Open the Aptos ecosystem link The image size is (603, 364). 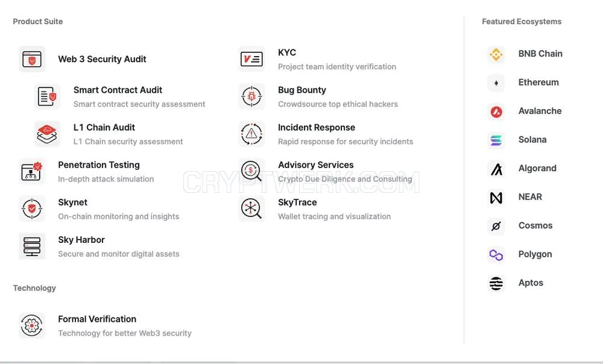pyautogui.click(x=516, y=283)
